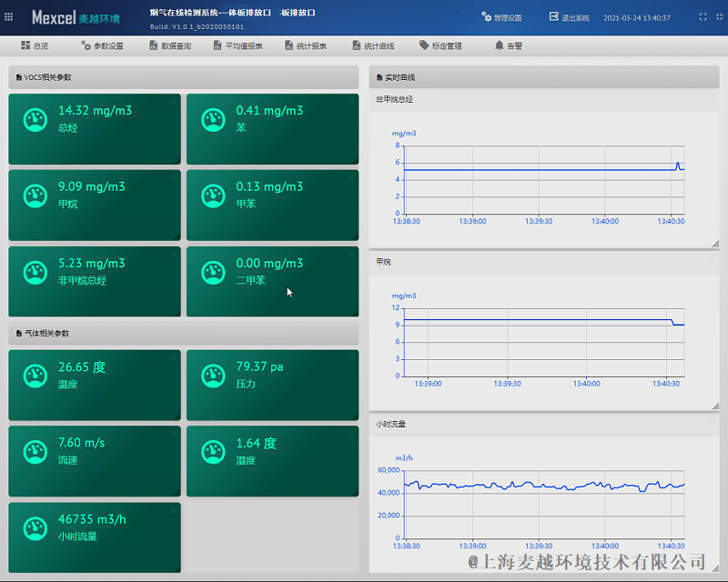
Task: Click the 气体相关参数 panel header
Action: click(184, 334)
